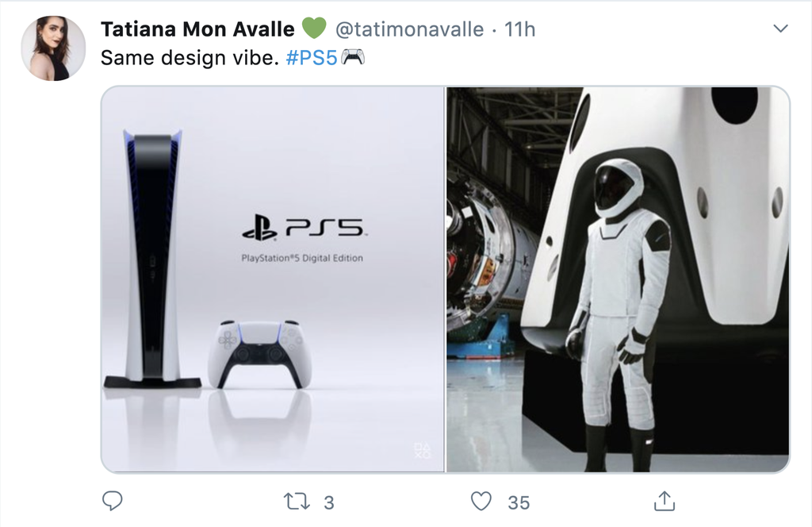Image resolution: width=812 pixels, height=527 pixels.
Task: Click the green heart emoji beside the name
Action: [x=314, y=29]
